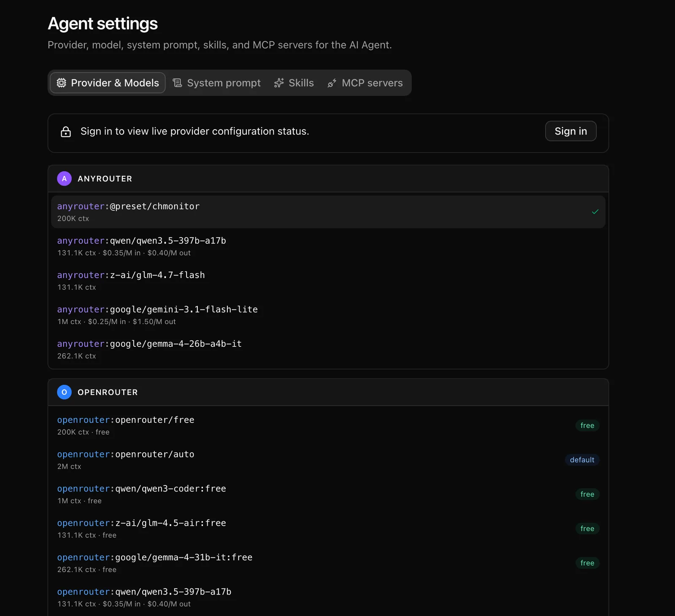Viewport: 675px width, 616px height.
Task: Choose openrouter:google/gemma-4-31b-it:free model
Action: (328, 563)
